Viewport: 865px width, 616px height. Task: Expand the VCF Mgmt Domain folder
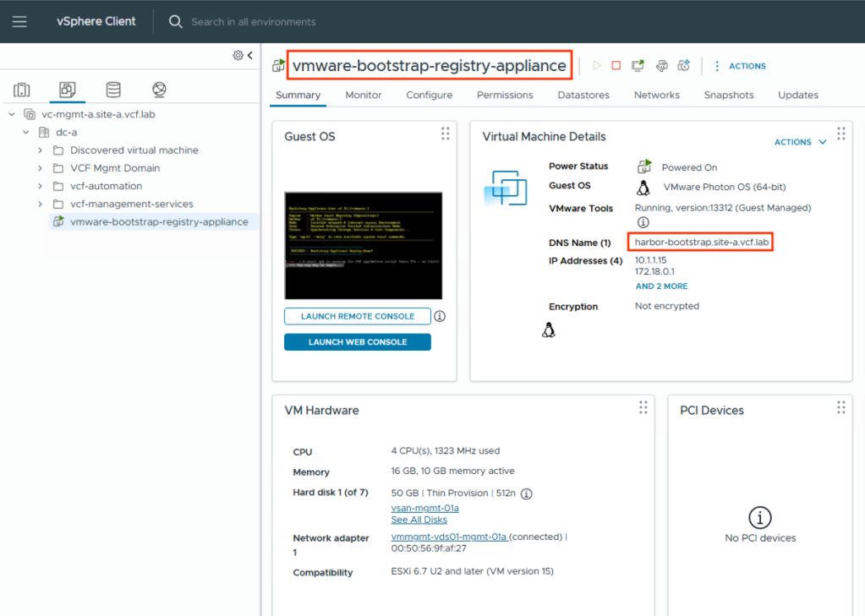[x=41, y=168]
